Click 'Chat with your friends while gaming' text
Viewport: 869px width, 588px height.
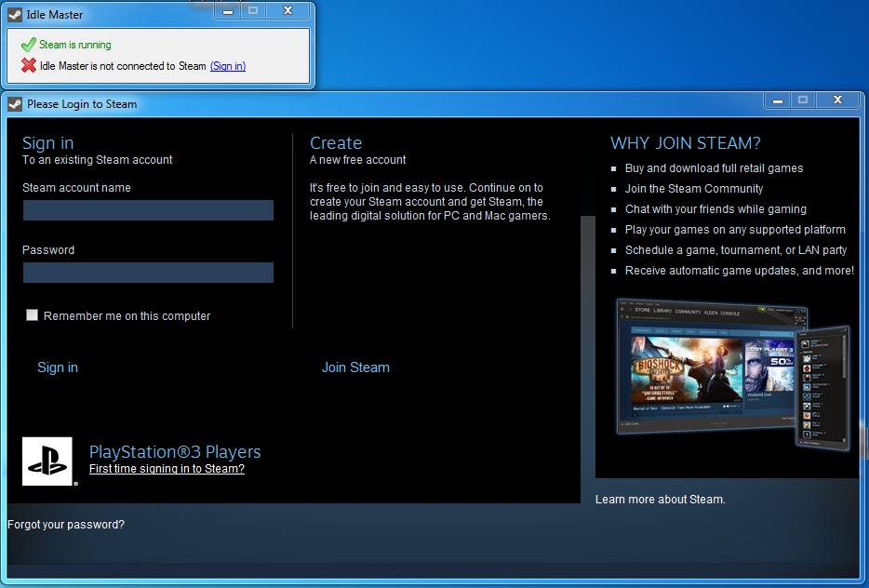tap(715, 209)
